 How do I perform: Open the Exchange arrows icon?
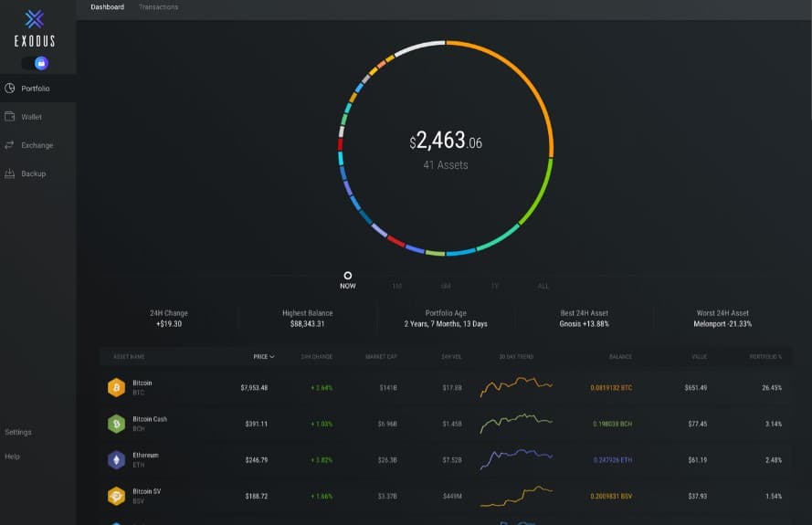[9, 145]
